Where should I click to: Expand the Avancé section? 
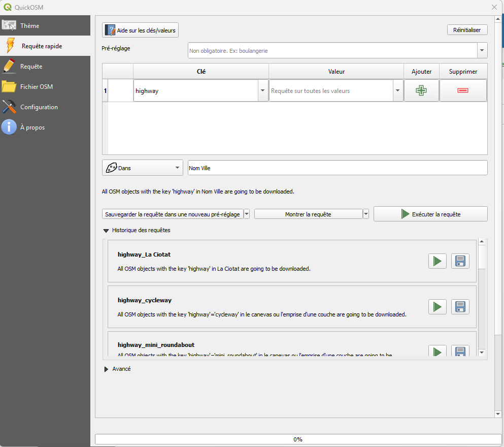click(106, 369)
